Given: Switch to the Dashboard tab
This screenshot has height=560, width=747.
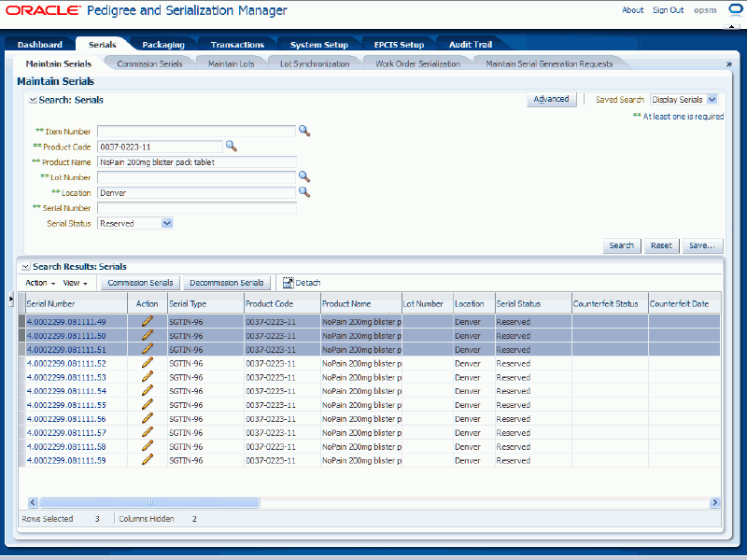Looking at the screenshot, I should pyautogui.click(x=39, y=45).
